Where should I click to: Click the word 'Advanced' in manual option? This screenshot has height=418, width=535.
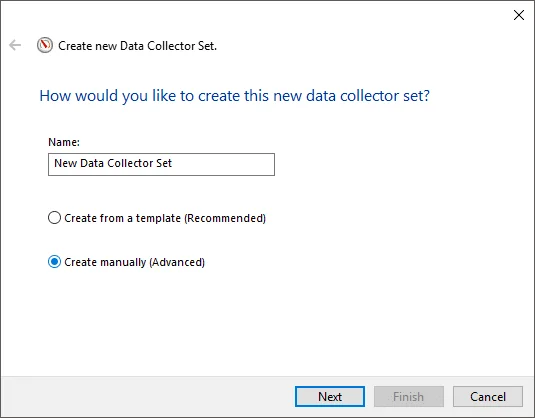point(177,262)
